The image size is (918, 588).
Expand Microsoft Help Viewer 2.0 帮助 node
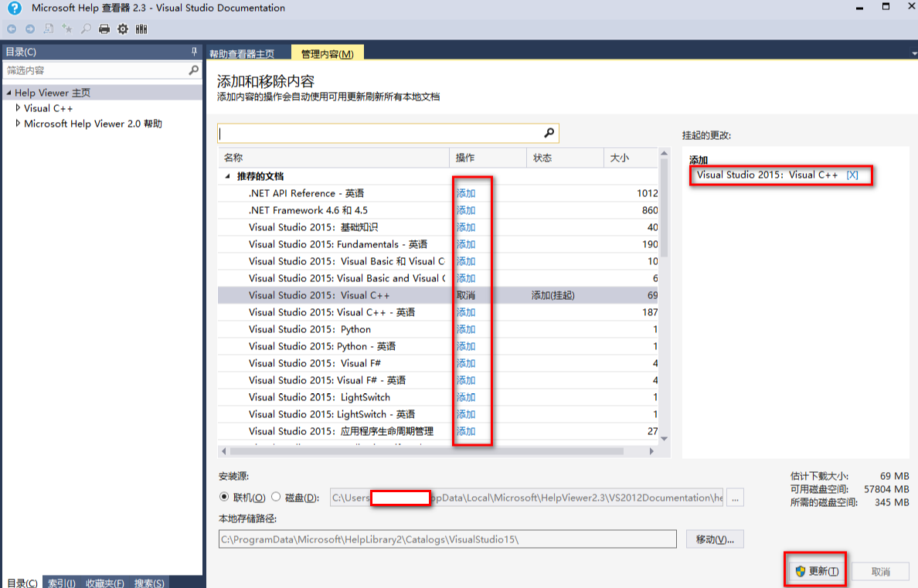(x=18, y=123)
